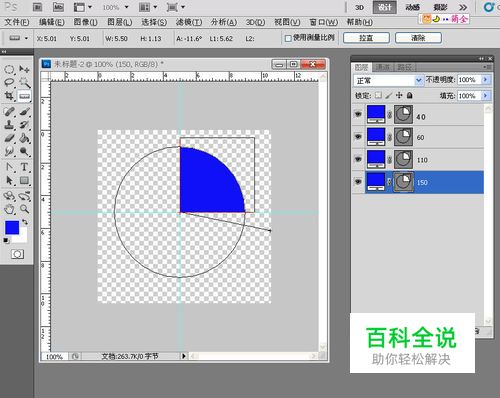500x398 pixels.
Task: Click the blue foreground color swatch
Action: 12,228
